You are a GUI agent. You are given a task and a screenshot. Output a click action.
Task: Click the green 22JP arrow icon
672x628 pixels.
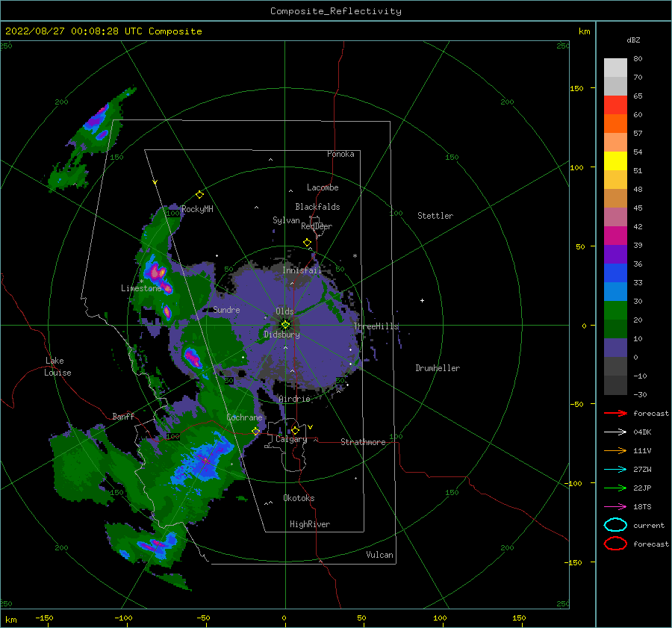(x=615, y=488)
